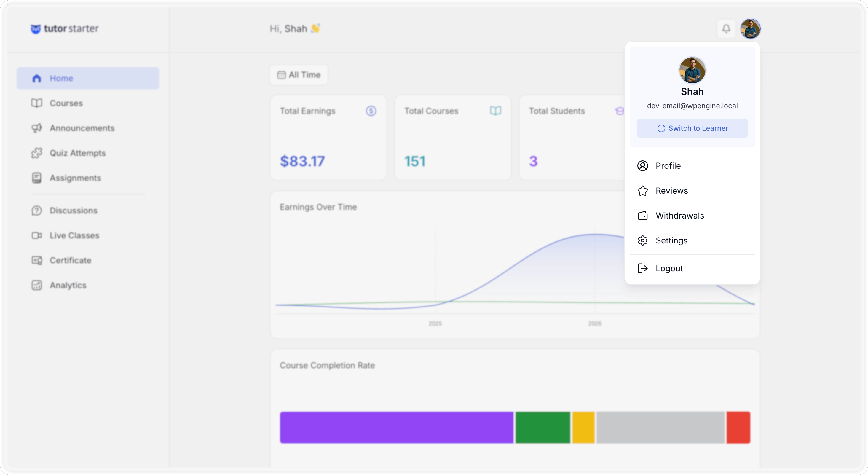Open the All Time date filter
This screenshot has height=475, width=868.
299,75
